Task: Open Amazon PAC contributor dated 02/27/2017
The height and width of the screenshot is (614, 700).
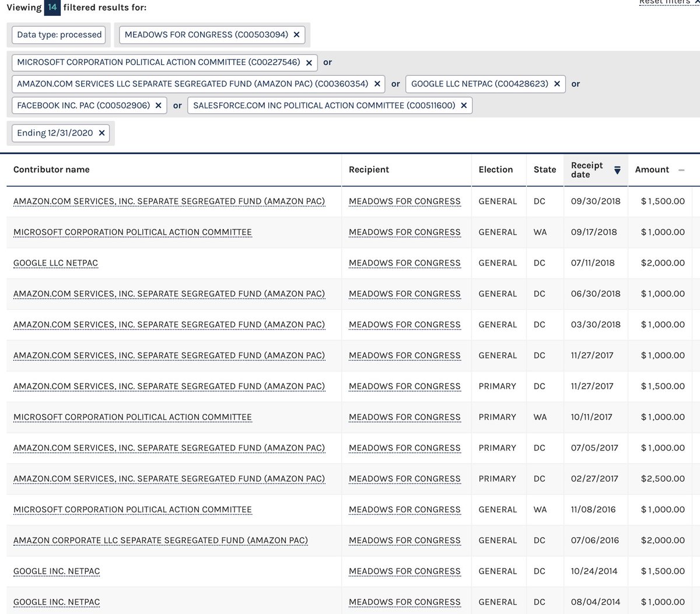Action: [169, 479]
